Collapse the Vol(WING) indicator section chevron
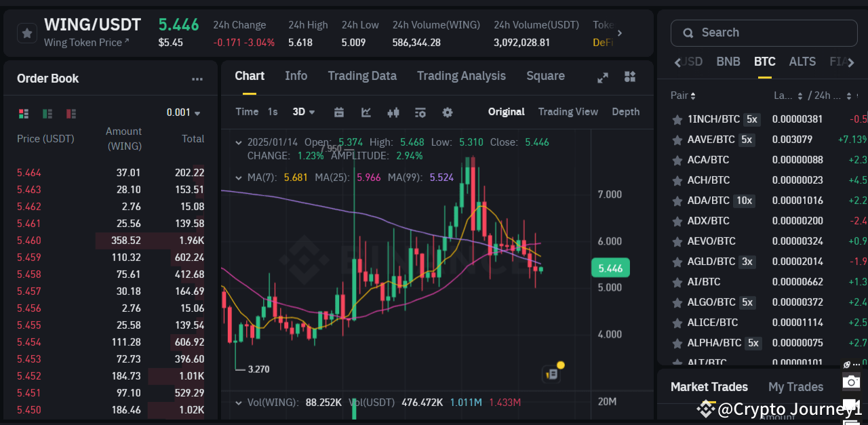Image resolution: width=868 pixels, height=425 pixels. (x=239, y=402)
